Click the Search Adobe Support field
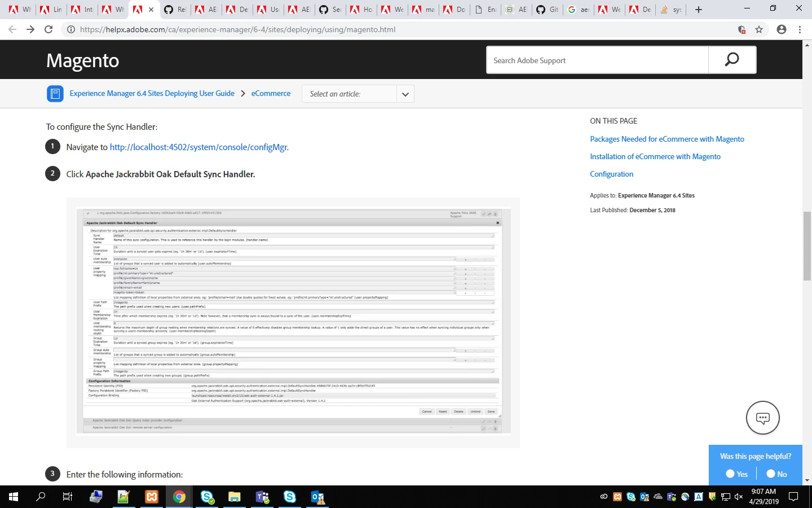 (597, 60)
